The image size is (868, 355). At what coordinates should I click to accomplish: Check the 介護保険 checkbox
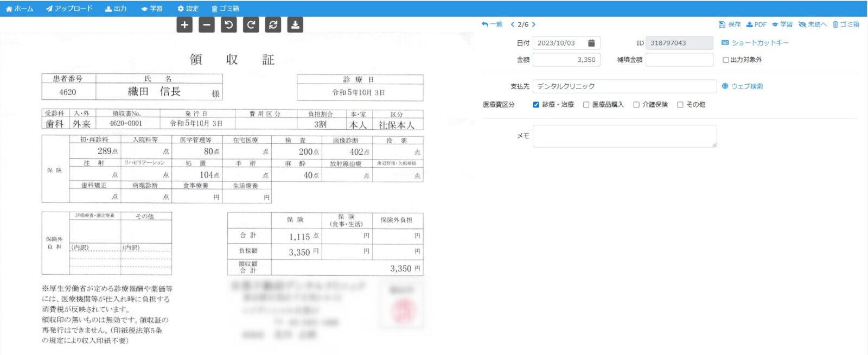tap(636, 105)
